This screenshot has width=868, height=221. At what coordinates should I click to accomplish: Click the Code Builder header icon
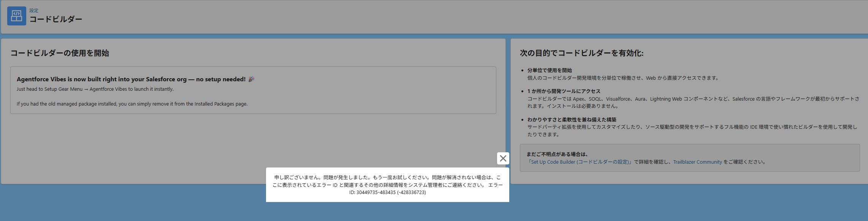16,16
